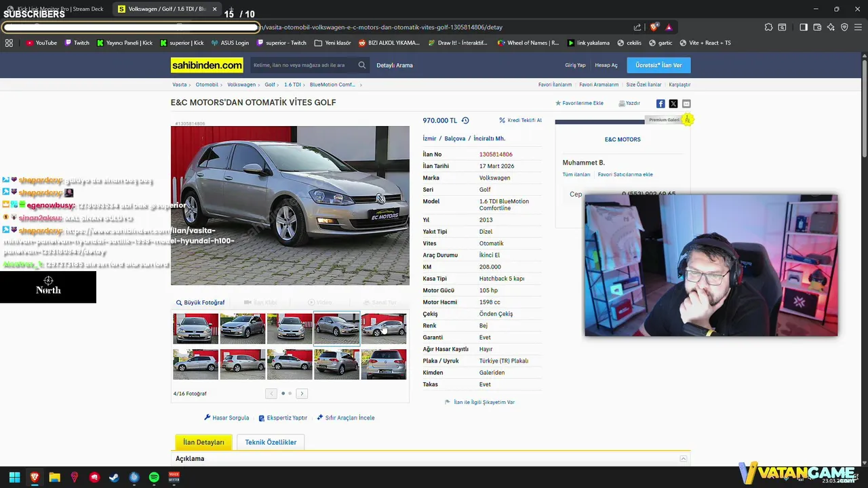The image size is (868, 488).
Task: Add listing to favorites (Favorilerime Ekle)
Action: [579, 103]
